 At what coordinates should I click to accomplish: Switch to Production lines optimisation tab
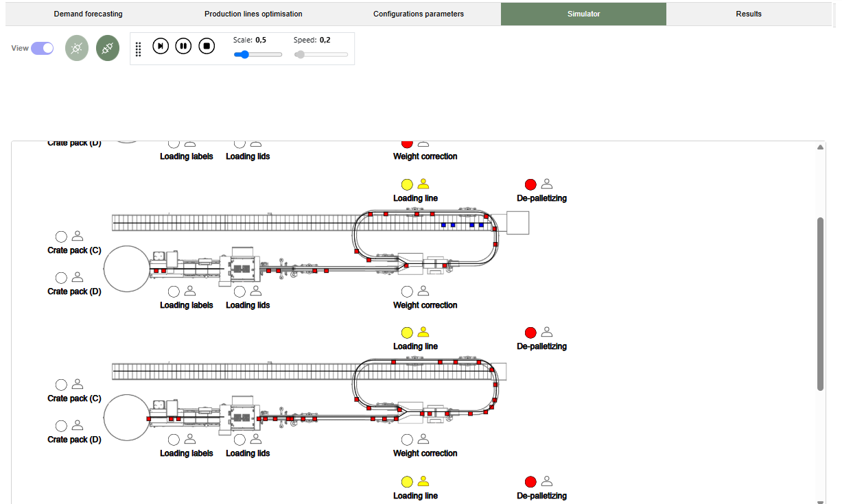click(253, 14)
